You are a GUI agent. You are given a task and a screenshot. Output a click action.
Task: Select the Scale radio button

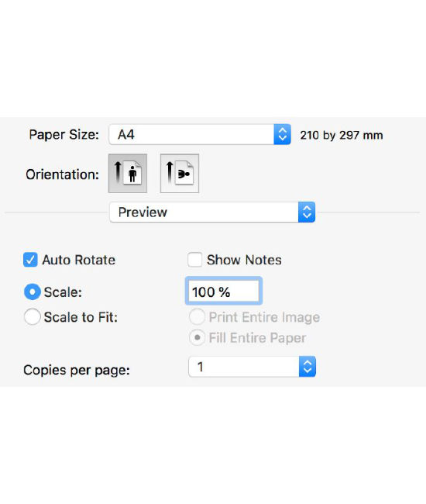32,292
